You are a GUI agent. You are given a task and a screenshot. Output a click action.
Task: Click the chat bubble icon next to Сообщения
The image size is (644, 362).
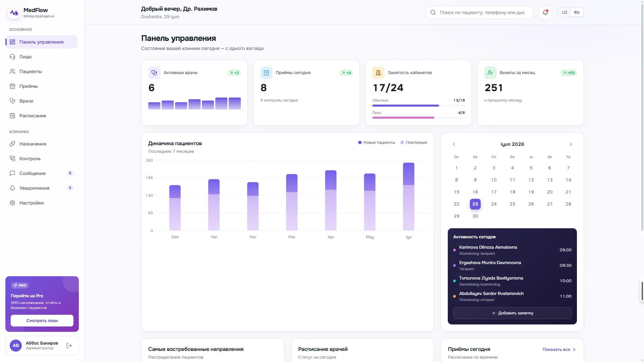point(12,173)
